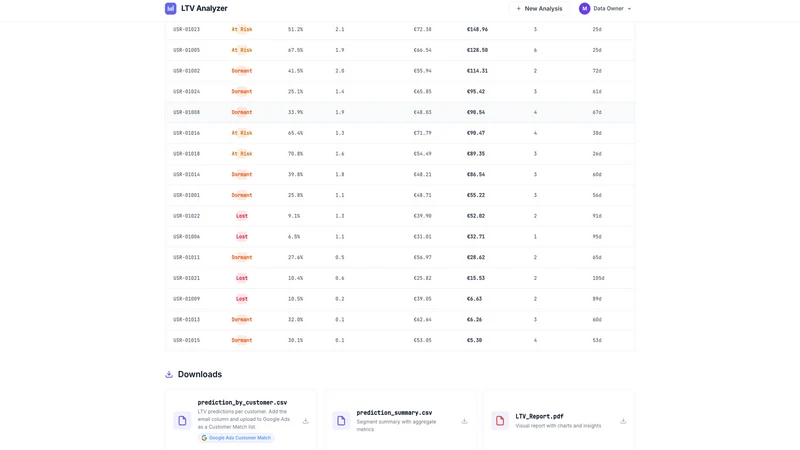This screenshot has width=800, height=450.
Task: Click the Google Ads Customer Match badge
Action: point(236,438)
